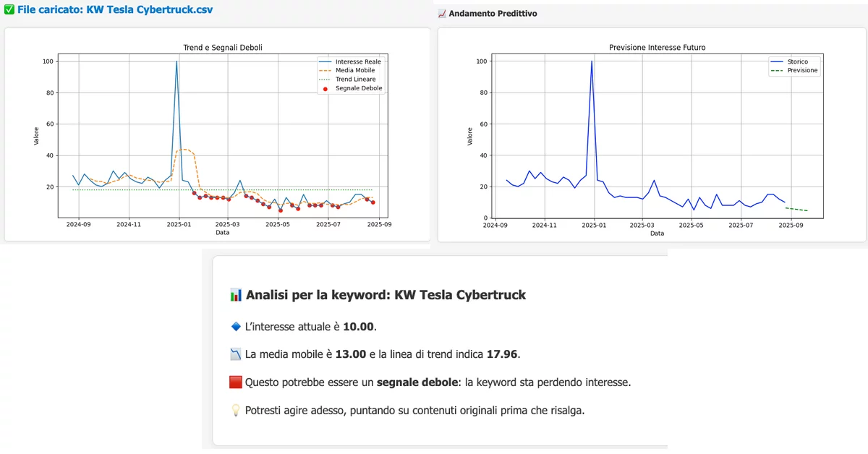Click the 'Valore' axis label in left chart
The width and height of the screenshot is (868, 454).
coord(35,134)
